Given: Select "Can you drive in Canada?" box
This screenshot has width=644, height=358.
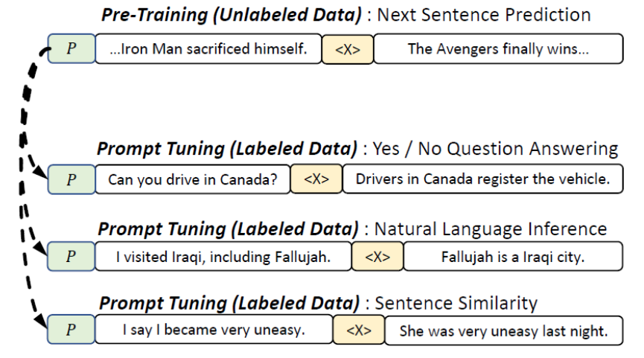Looking at the screenshot, I should coord(193,179).
